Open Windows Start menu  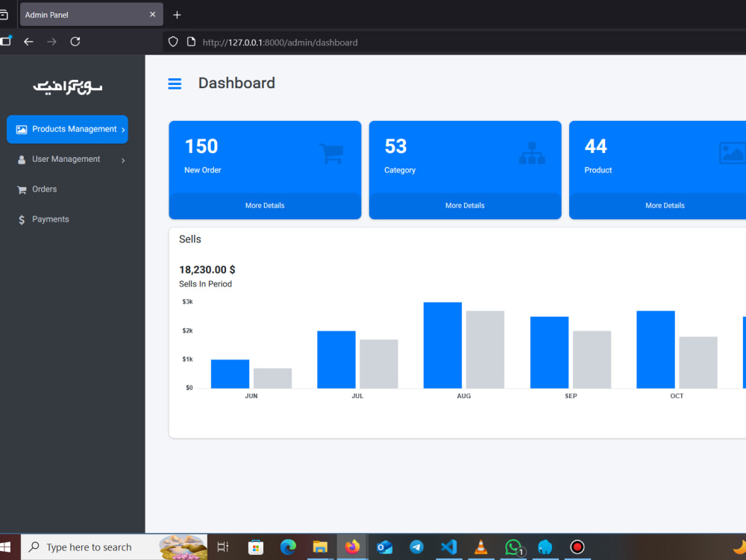point(6,547)
